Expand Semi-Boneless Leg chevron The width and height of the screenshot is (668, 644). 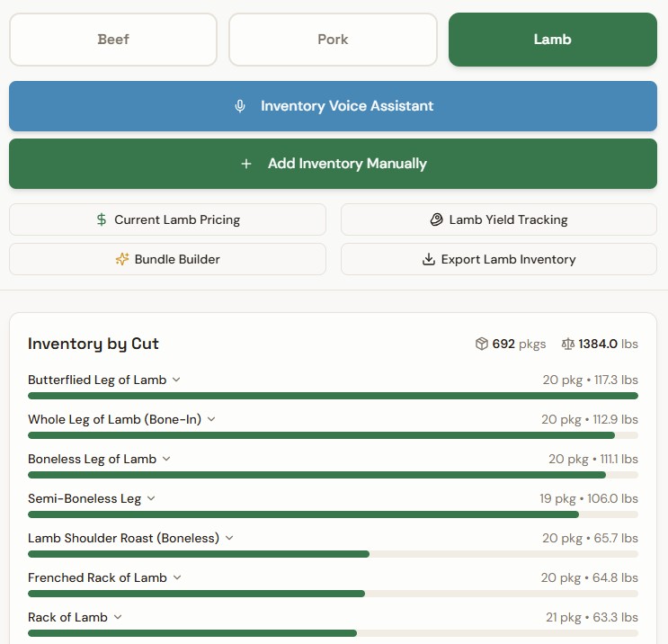pyautogui.click(x=151, y=498)
